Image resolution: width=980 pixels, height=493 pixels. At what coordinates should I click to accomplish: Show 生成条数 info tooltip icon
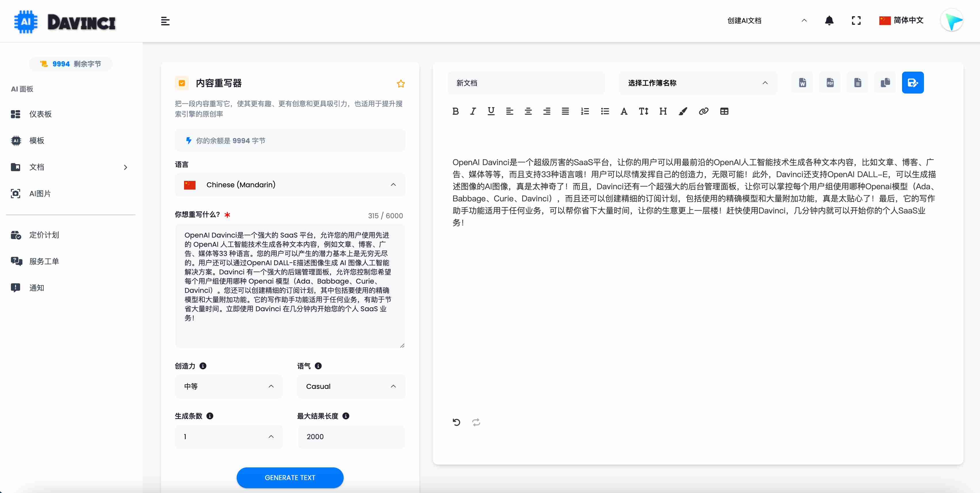coord(210,416)
